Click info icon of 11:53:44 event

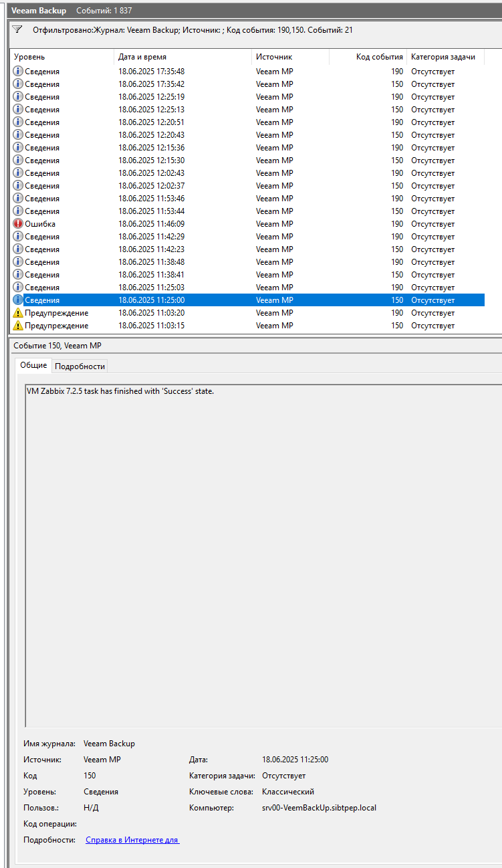coord(18,211)
